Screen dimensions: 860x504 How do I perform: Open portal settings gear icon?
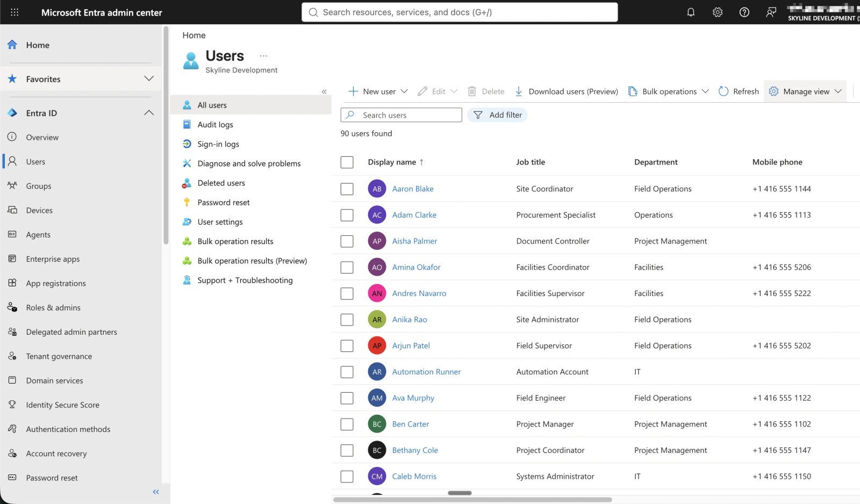tap(718, 12)
